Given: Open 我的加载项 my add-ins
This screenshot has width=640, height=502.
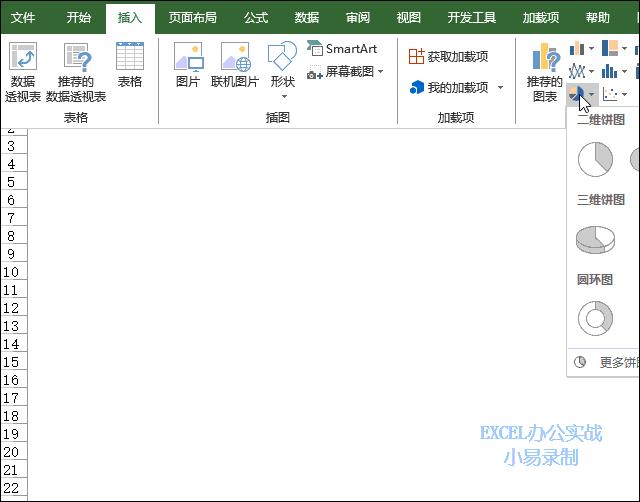Looking at the screenshot, I should [449, 87].
